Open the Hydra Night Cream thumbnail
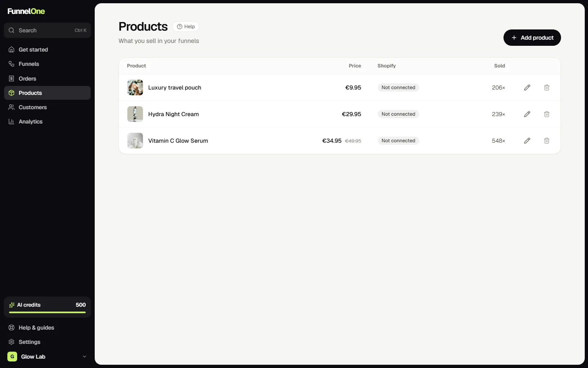The height and width of the screenshot is (368, 588). coord(135,114)
